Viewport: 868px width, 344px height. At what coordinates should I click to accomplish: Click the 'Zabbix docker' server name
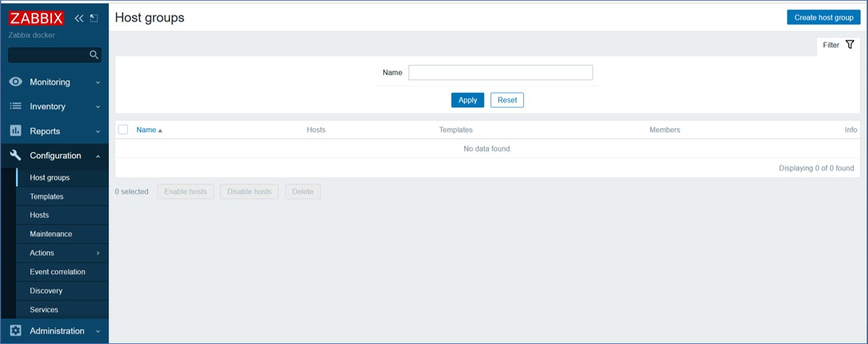pos(32,35)
